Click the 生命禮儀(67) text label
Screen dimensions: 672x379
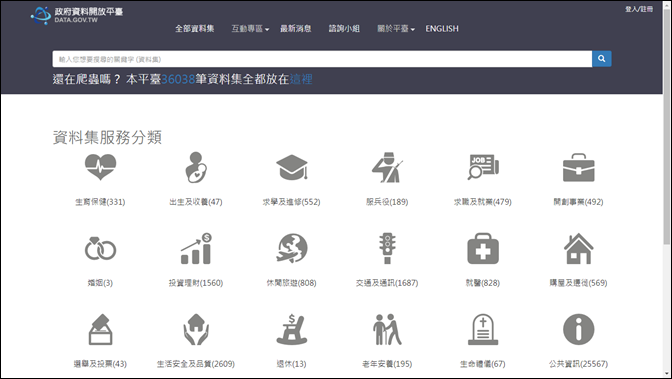click(483, 364)
